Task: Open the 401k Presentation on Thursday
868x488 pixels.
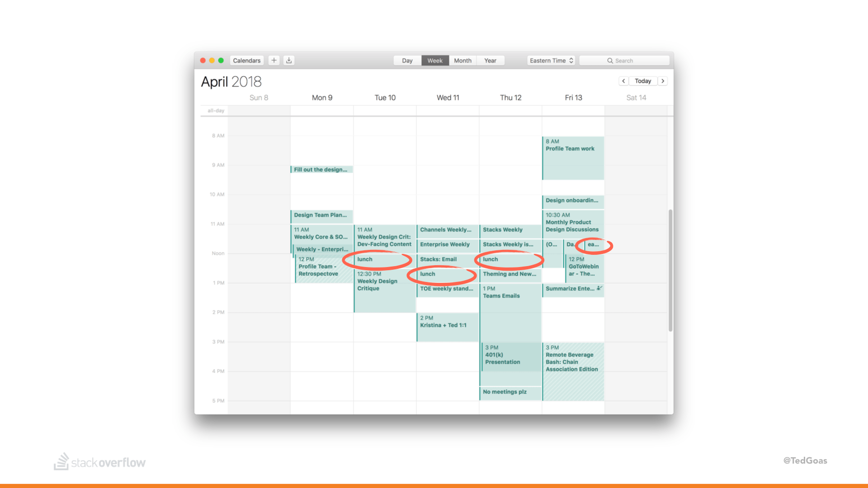Action: [x=509, y=357]
